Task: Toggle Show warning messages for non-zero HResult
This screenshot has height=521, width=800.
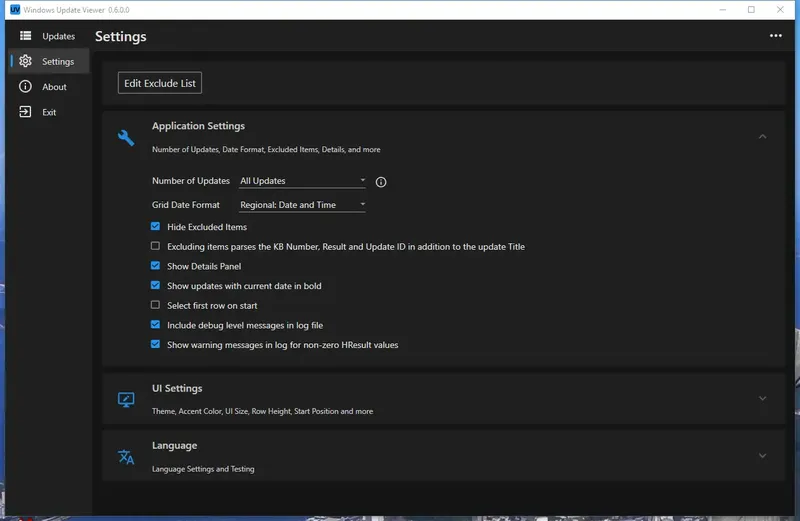Action: click(x=155, y=344)
